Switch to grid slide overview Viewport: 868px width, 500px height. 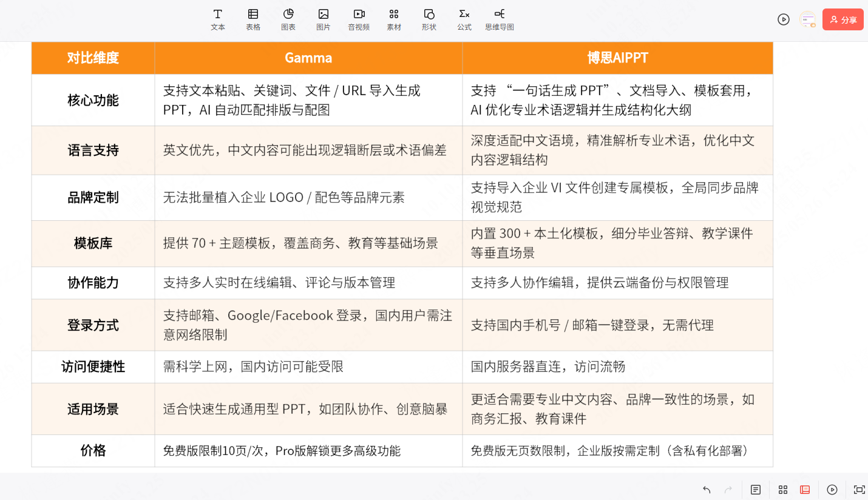783,490
